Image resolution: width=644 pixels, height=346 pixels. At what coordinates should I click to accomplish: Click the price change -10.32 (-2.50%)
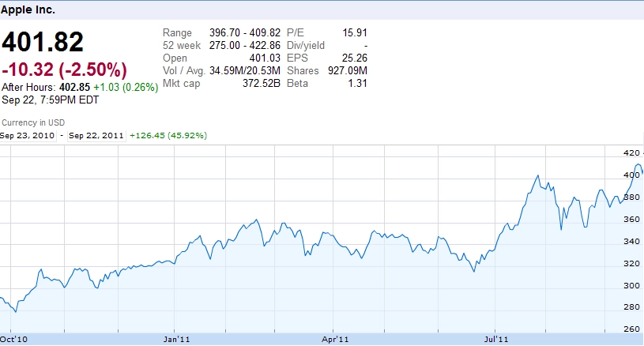point(65,70)
